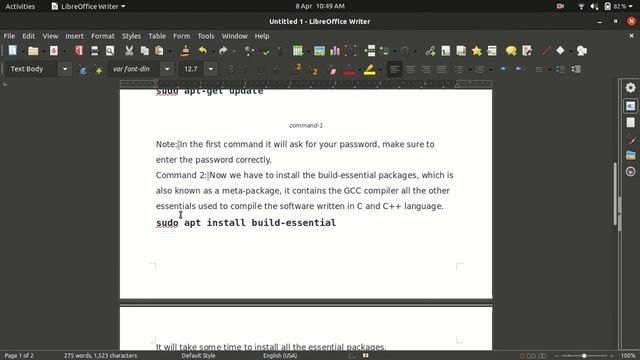Image resolution: width=640 pixels, height=360 pixels.
Task: Export directly as PDF
Action: point(78,51)
